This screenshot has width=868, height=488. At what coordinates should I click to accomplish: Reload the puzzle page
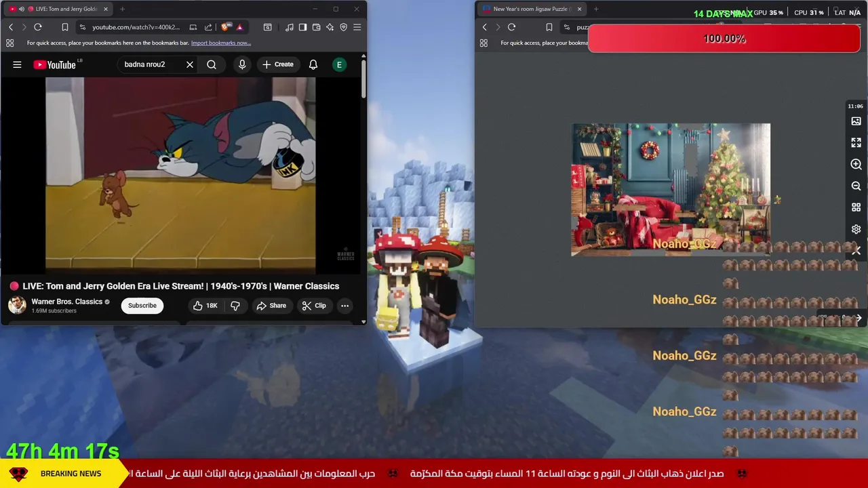point(512,27)
